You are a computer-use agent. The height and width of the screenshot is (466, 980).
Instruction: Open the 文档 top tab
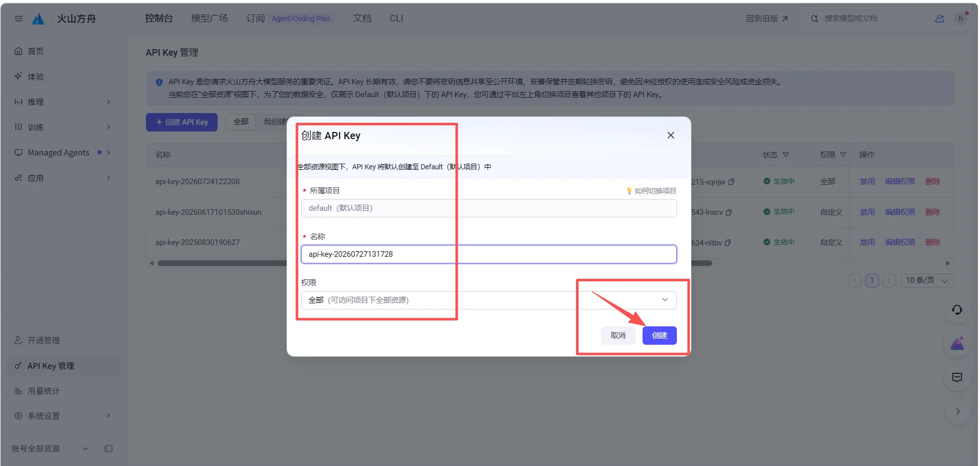pos(362,18)
